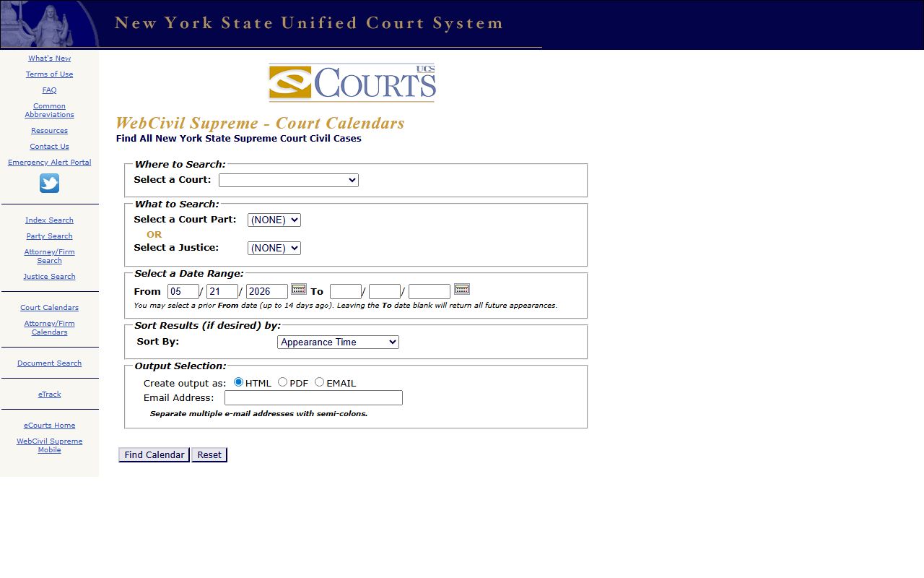Go to Party Search in sidebar

click(49, 236)
